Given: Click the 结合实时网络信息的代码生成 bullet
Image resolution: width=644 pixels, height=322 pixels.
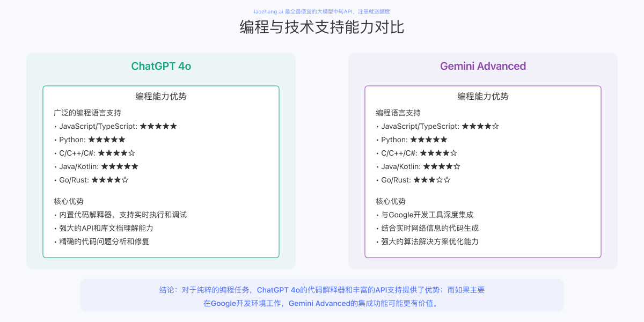Looking at the screenshot, I should [x=427, y=228].
